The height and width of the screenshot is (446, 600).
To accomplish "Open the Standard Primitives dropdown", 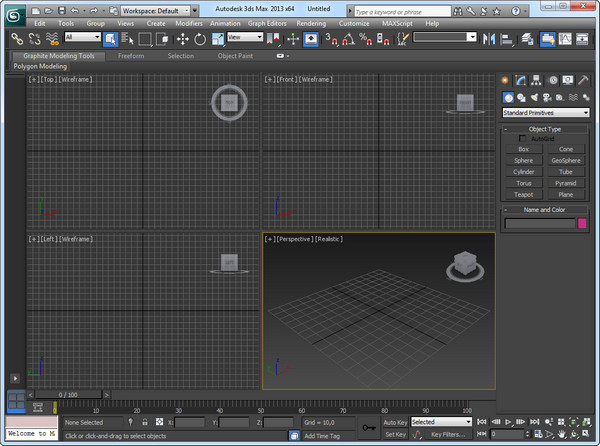I will tap(544, 113).
